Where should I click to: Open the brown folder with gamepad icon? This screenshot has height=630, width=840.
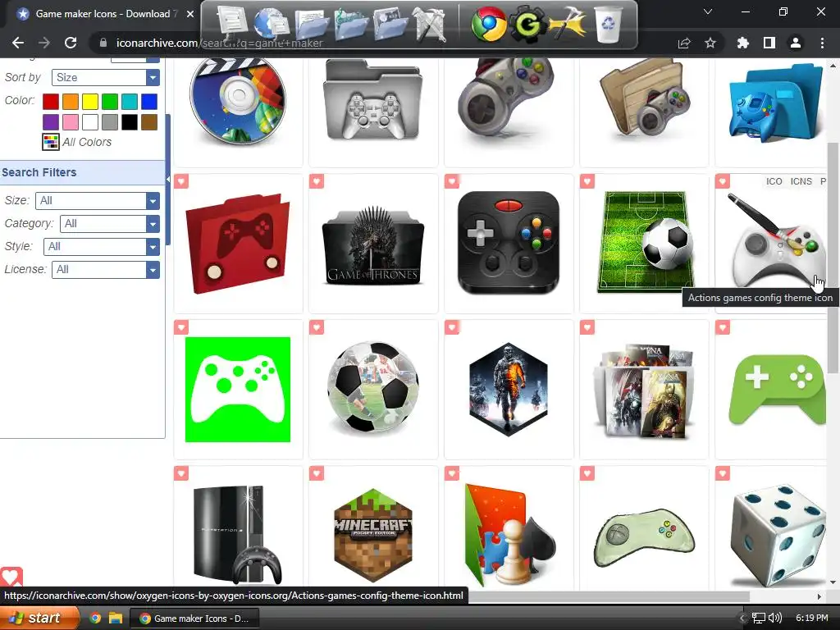pos(645,98)
